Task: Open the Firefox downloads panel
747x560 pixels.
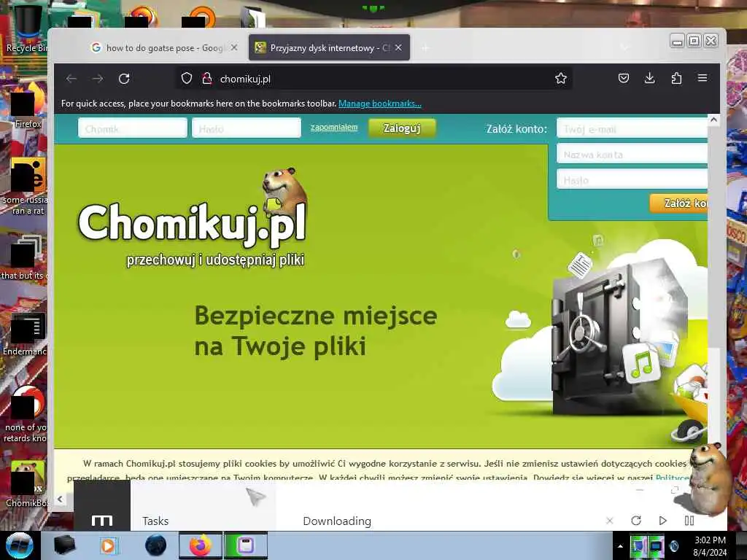Action: [x=649, y=78]
